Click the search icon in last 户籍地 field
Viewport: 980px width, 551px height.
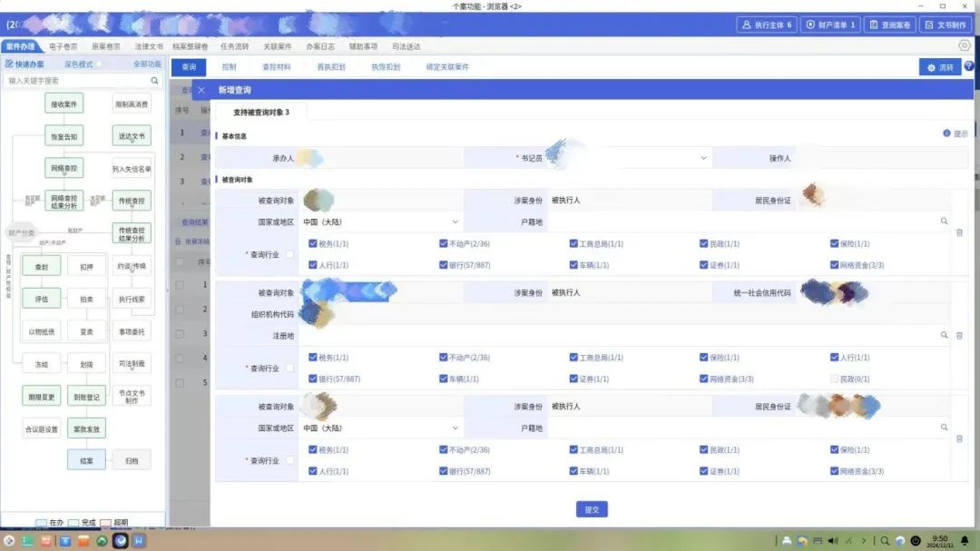coord(945,428)
